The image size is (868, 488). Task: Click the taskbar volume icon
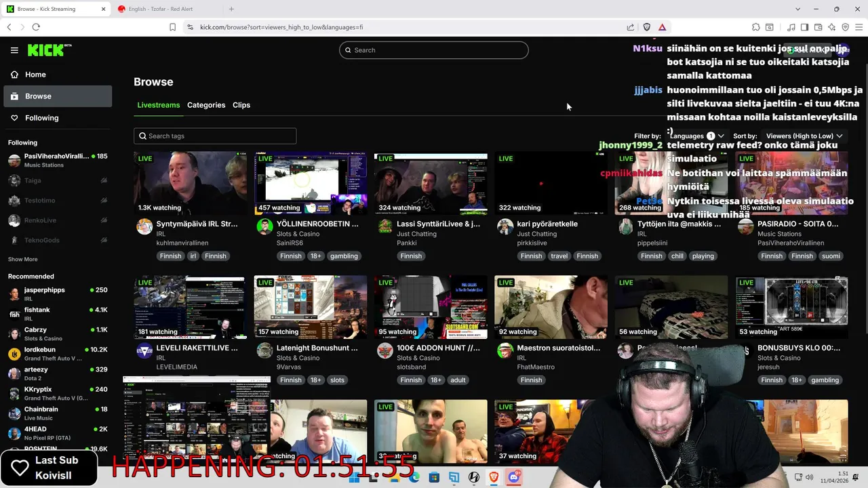(810, 477)
